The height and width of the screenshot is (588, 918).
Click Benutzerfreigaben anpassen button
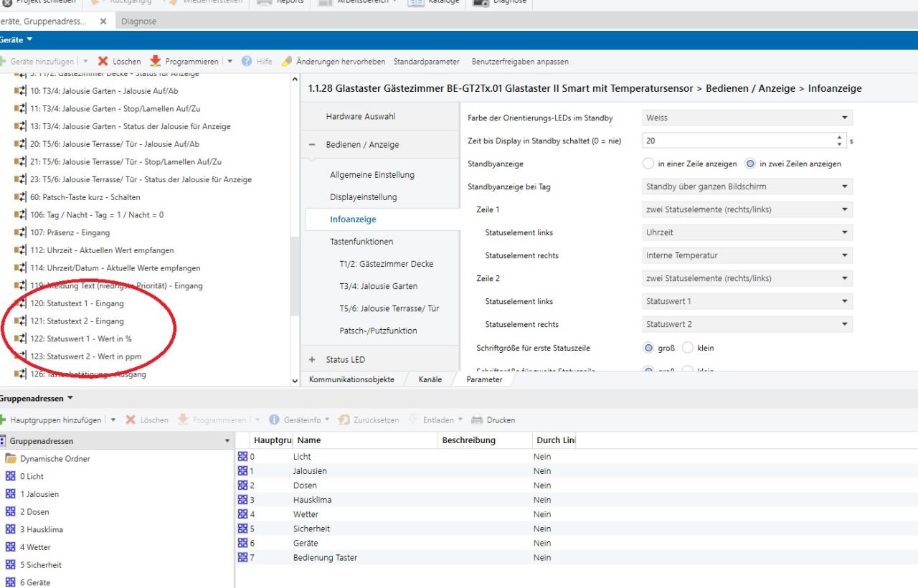click(x=520, y=62)
